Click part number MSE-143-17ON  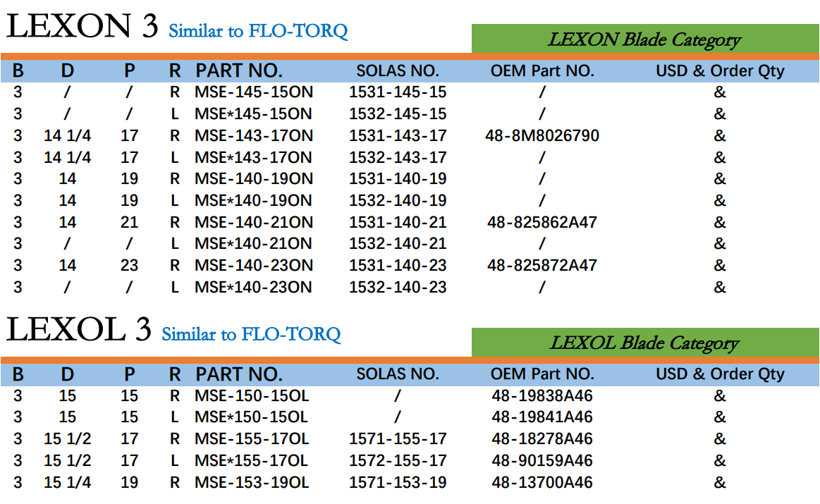click(x=254, y=136)
